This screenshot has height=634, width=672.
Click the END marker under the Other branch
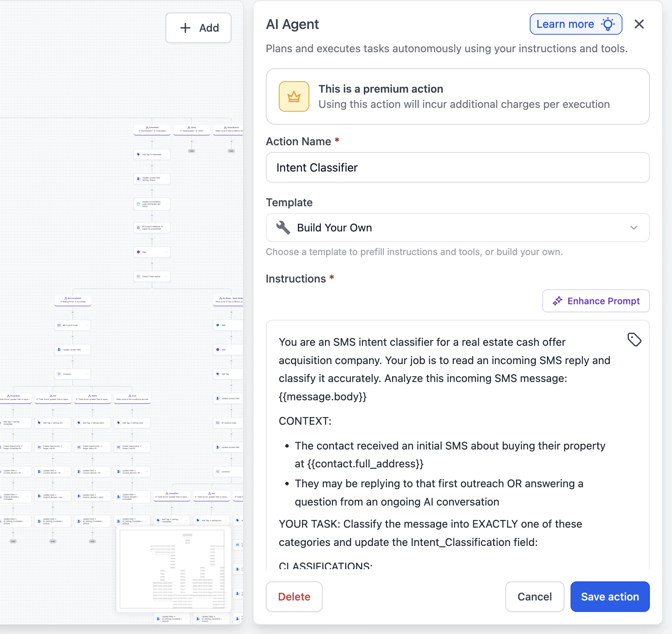click(x=191, y=151)
